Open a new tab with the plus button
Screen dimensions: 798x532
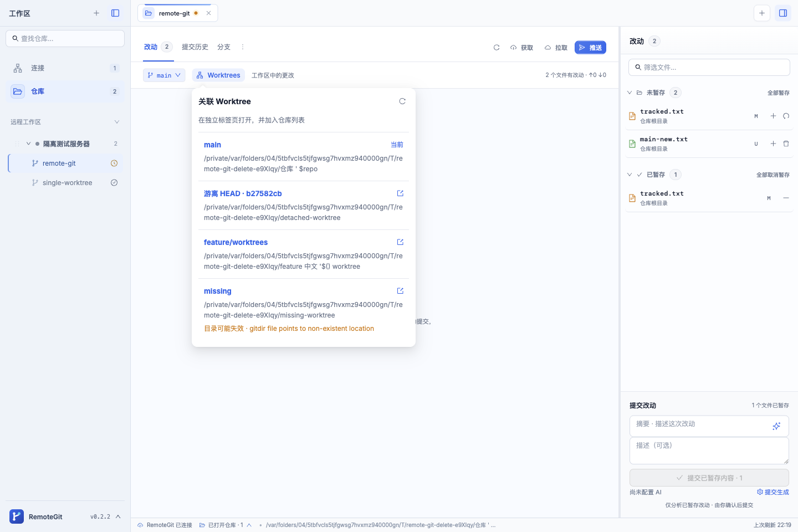point(762,13)
